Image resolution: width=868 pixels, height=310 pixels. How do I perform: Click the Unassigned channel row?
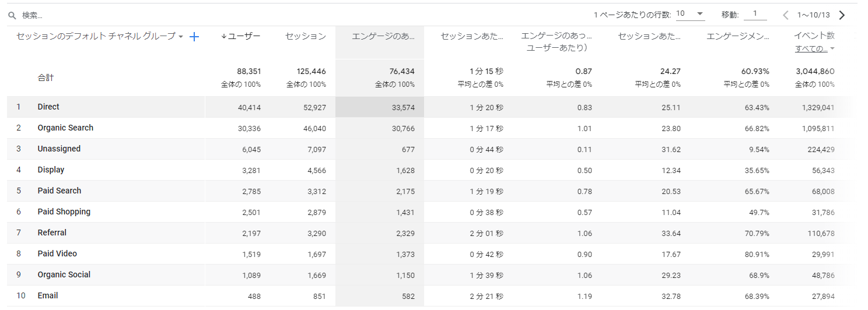pos(59,149)
